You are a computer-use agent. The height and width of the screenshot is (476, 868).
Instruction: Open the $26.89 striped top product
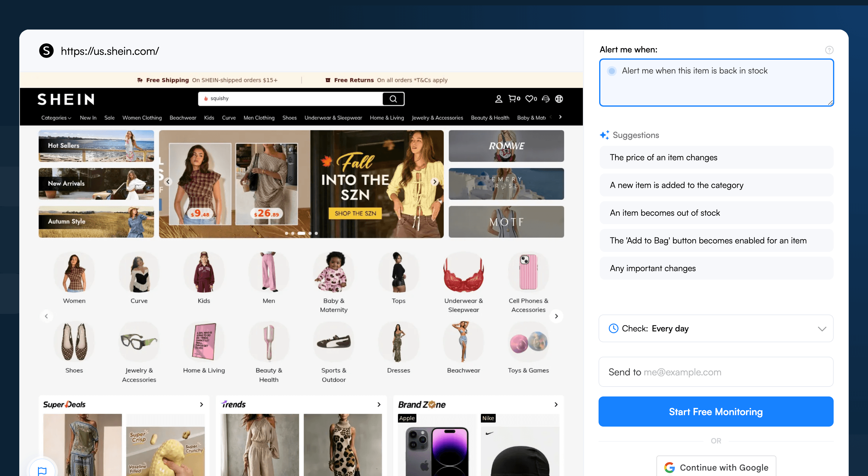(x=266, y=184)
